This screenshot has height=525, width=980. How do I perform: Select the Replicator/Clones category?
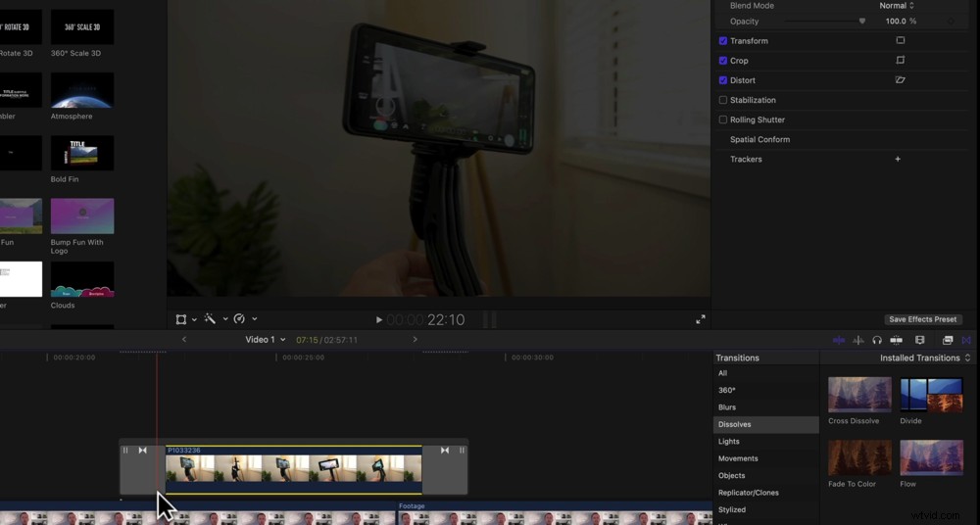[x=765, y=493]
